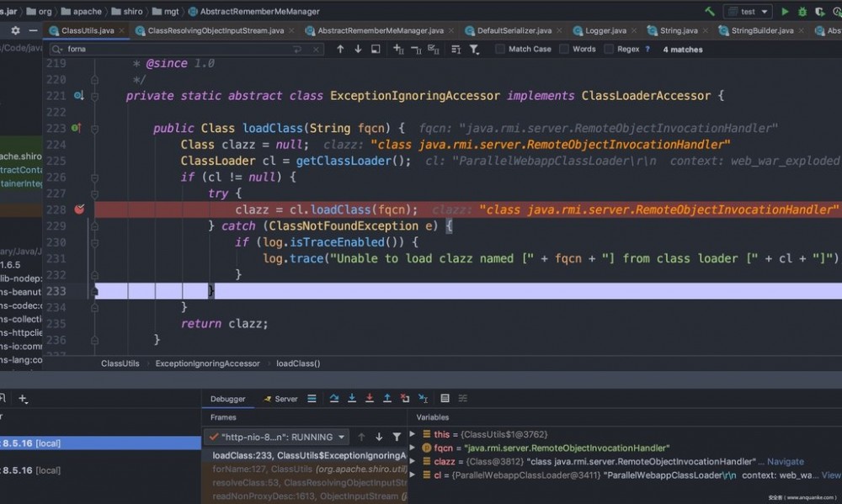
Task: Click the breakpoint on line 228
Action: (79, 210)
